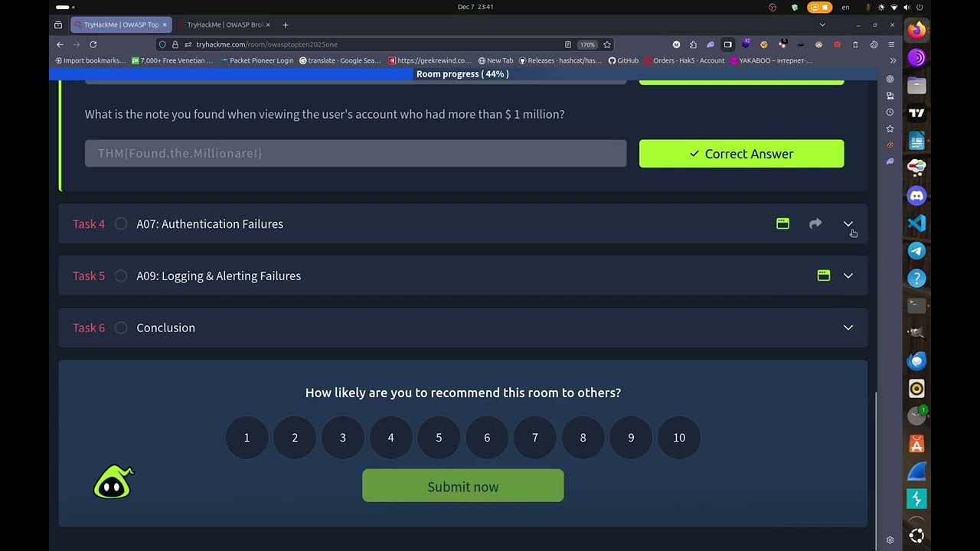Screen dimensions: 980x551
Task: Open Thunderbird mail from the dock
Action: (916, 360)
